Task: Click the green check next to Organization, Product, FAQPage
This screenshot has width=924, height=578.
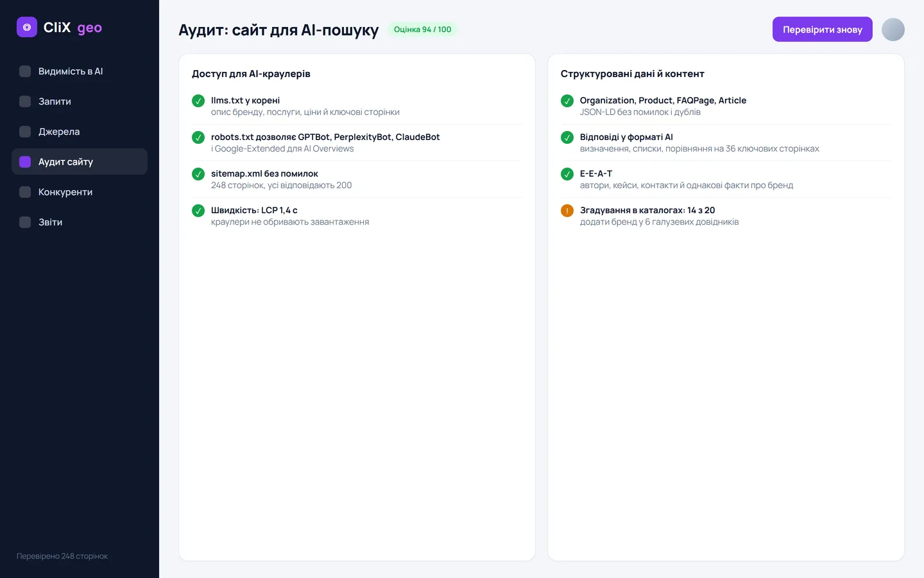Action: [567, 101]
